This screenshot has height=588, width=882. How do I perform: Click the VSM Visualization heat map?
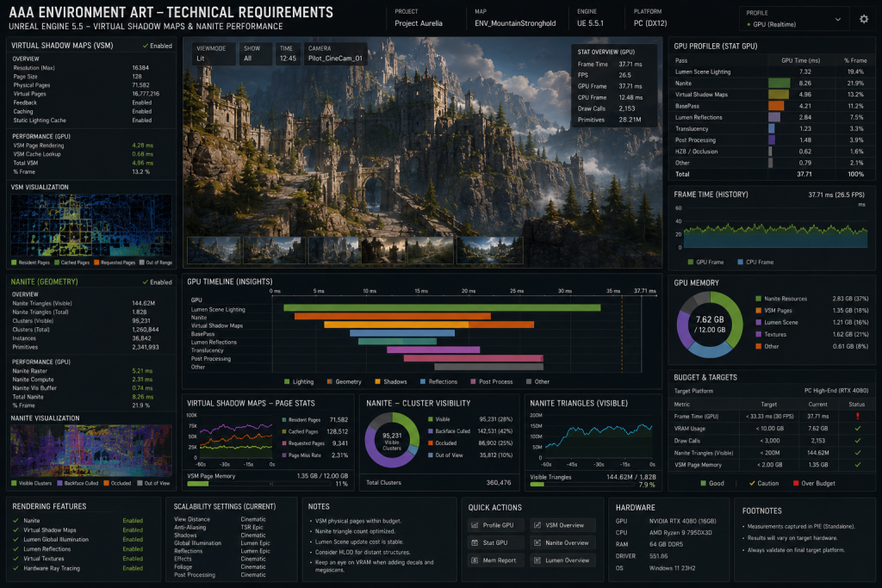pos(91,226)
